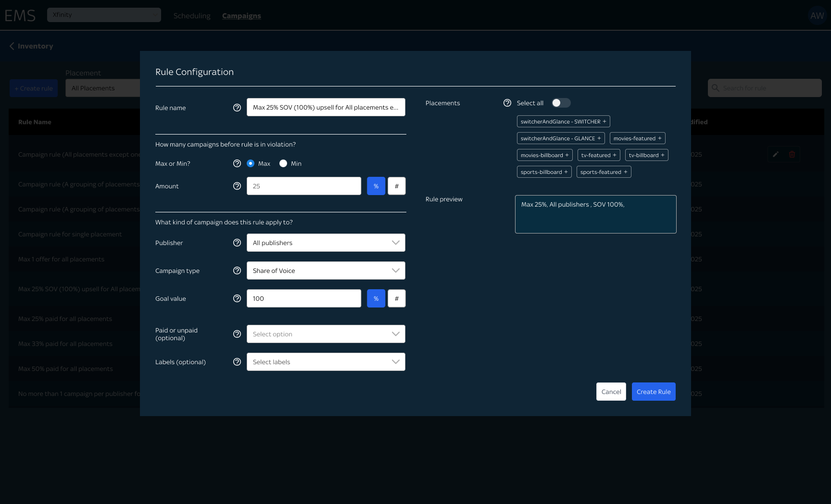Click the red delete trash icon
The width and height of the screenshot is (831, 504).
click(792, 154)
